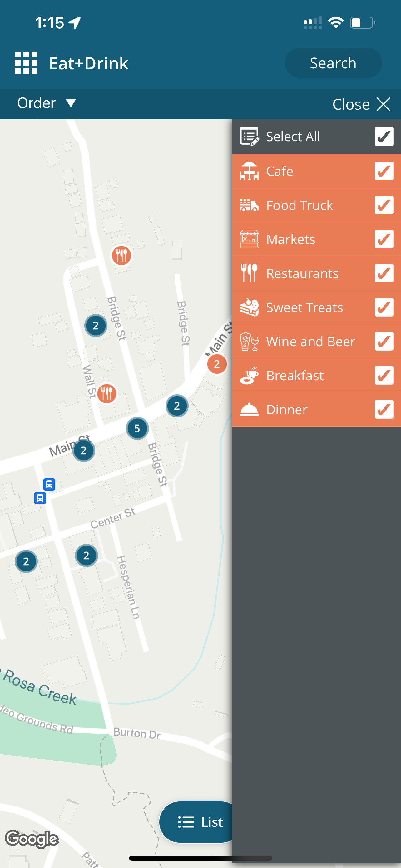
Task: Tap the Dinner cloche icon
Action: point(249,409)
